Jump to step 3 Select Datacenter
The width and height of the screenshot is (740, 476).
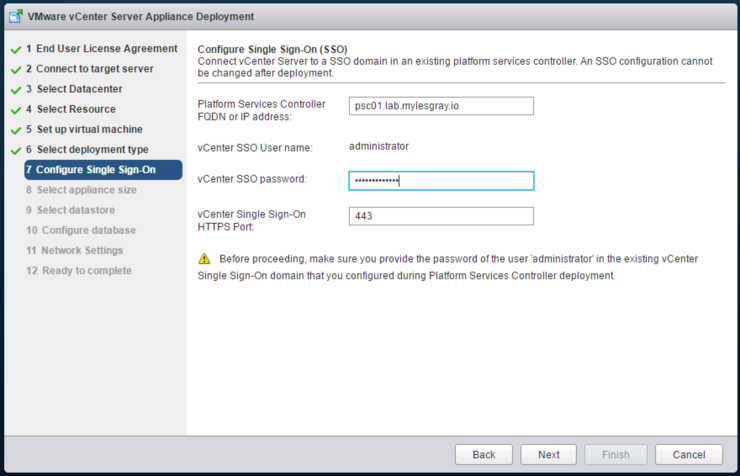74,89
